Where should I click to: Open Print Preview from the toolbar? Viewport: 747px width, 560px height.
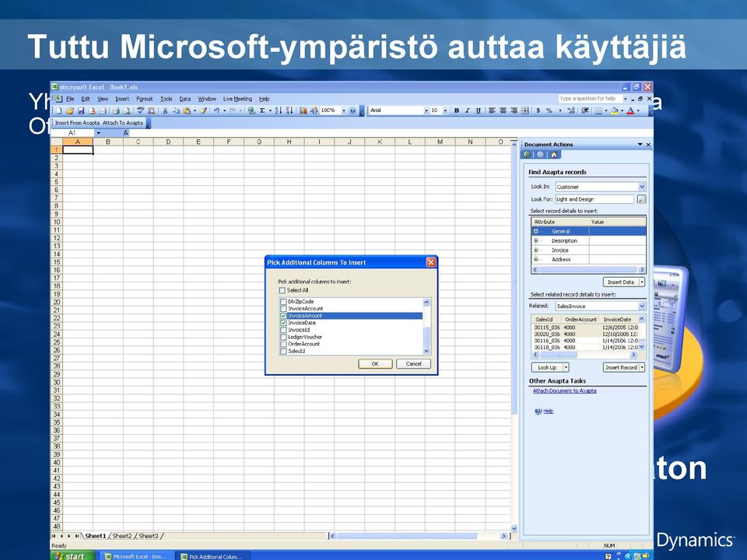point(127,110)
